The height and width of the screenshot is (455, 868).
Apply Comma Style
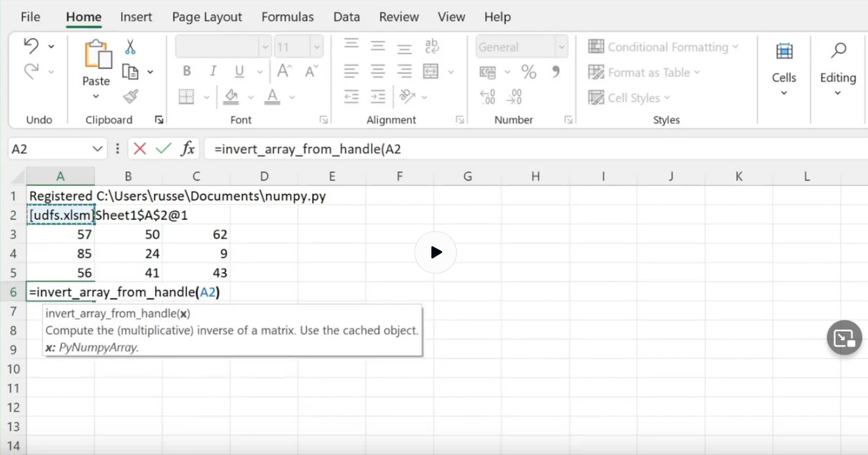[556, 71]
